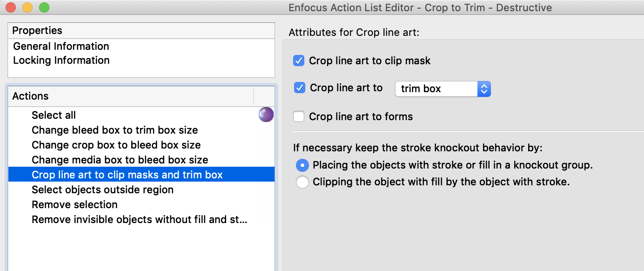Click the purple sphere icon beside Select all
644x271 pixels.
click(x=266, y=115)
